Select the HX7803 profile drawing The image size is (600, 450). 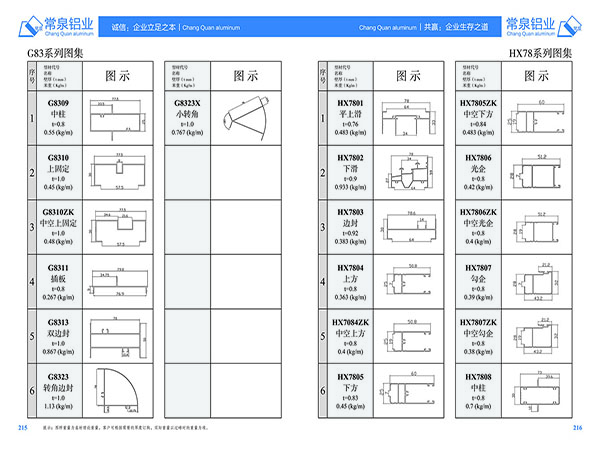[409, 227]
